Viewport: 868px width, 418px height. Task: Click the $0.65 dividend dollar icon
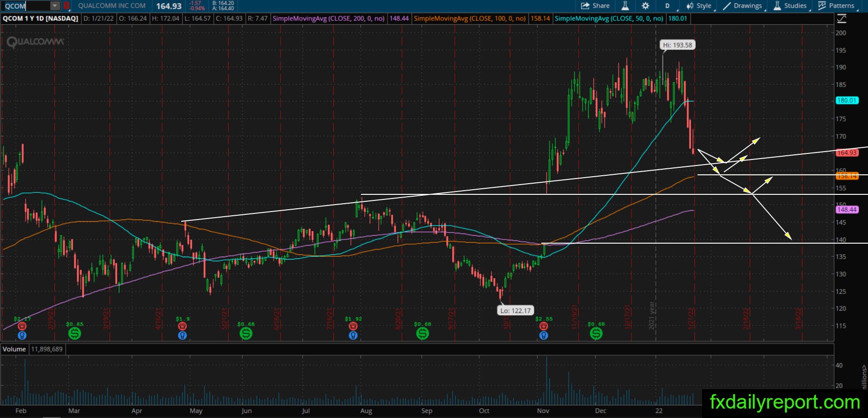[74, 333]
